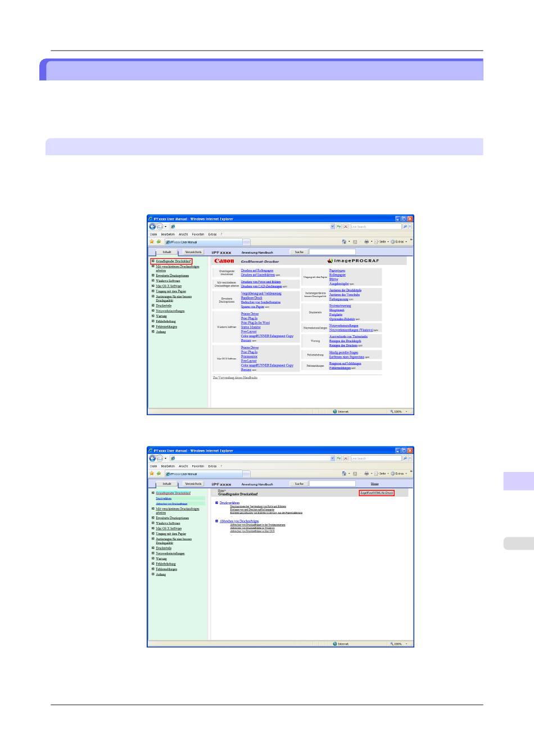Click the search magnifier icon in the Druckablauf detail window
Screen dimensions: 534x756
coord(405,458)
